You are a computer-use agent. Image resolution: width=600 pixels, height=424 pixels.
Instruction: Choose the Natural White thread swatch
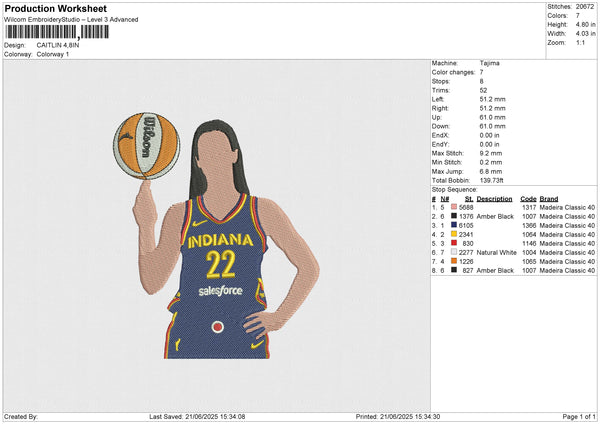click(454, 252)
